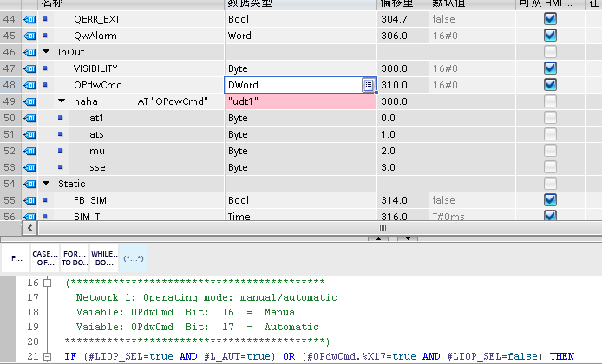Click the tag icon in row 55 FB_SIM
The image size is (602, 364).
point(29,200)
